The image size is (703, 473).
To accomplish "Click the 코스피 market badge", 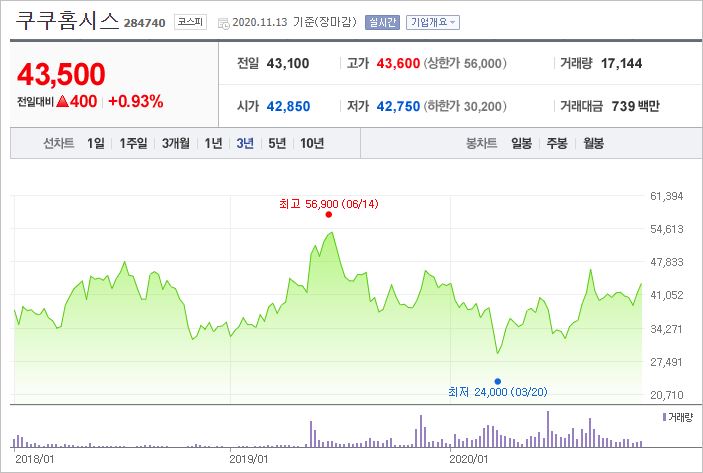I will pyautogui.click(x=191, y=22).
